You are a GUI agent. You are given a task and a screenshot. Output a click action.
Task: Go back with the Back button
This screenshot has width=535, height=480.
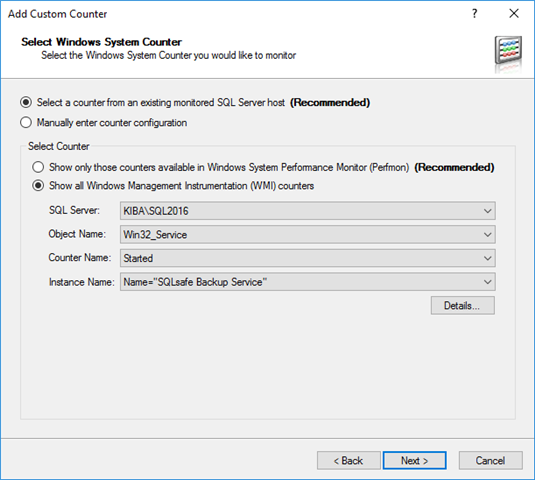(348, 461)
